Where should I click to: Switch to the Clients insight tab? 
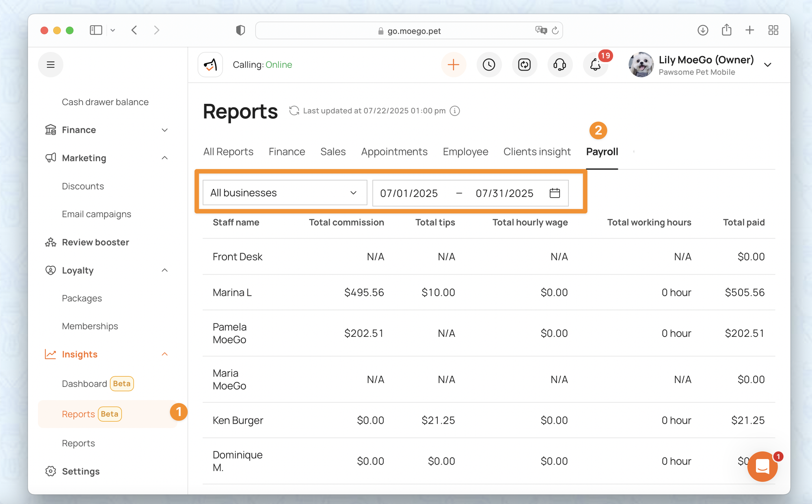[x=537, y=152]
